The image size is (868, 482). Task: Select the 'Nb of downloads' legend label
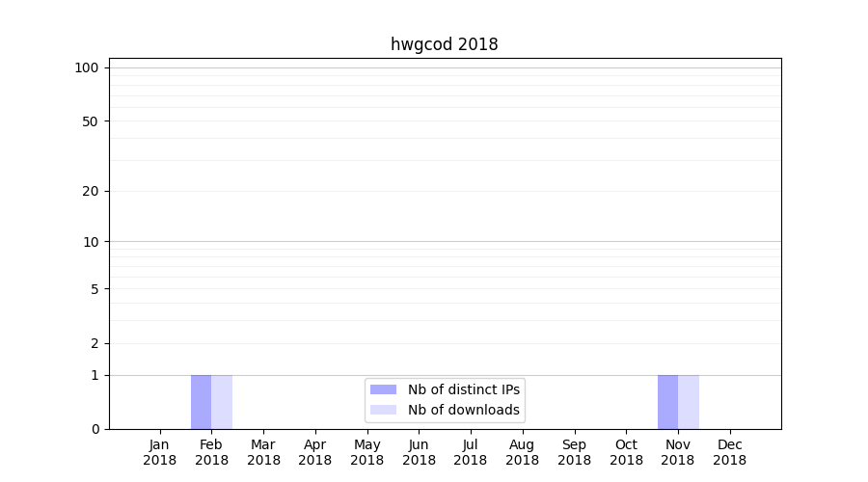click(x=463, y=410)
